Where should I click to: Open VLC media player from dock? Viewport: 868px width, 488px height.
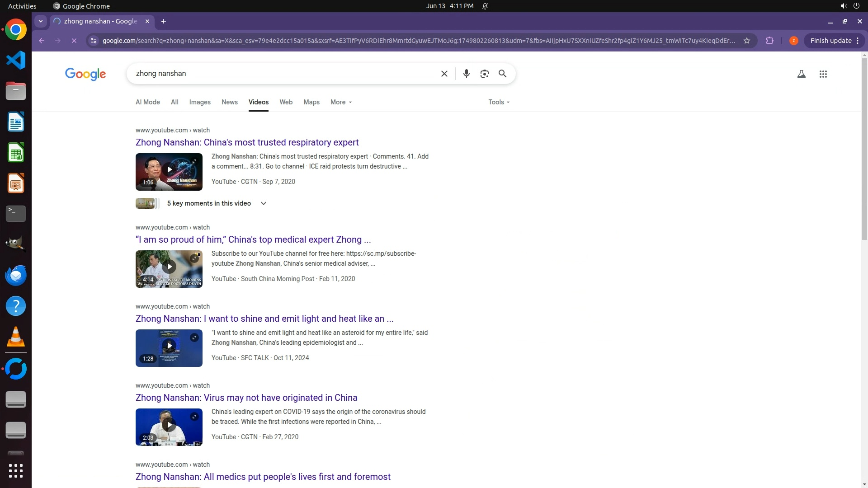tap(16, 337)
